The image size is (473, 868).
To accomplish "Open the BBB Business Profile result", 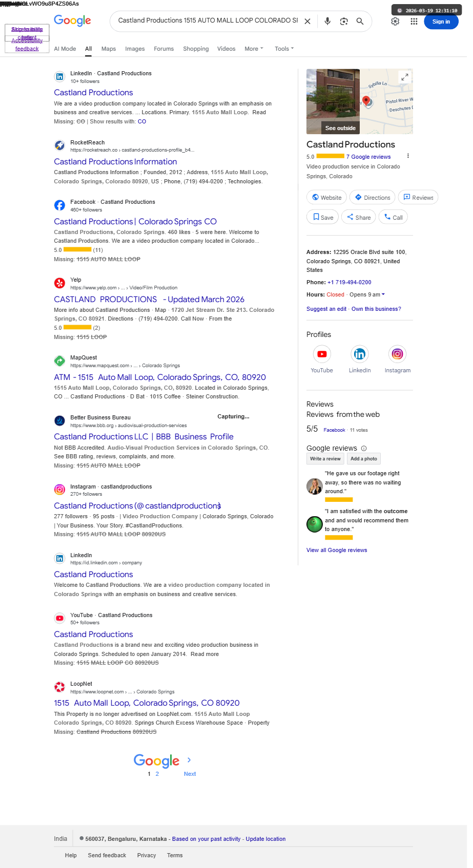I will (143, 437).
